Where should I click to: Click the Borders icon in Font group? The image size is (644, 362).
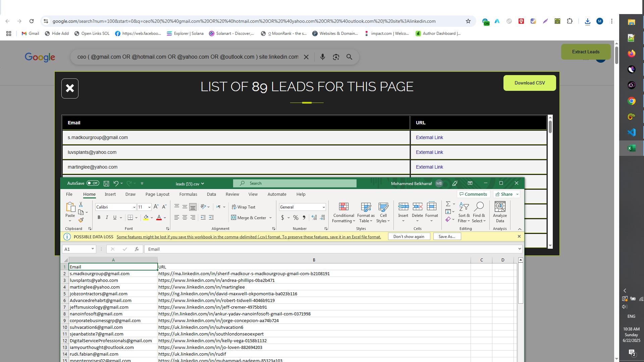(x=130, y=218)
